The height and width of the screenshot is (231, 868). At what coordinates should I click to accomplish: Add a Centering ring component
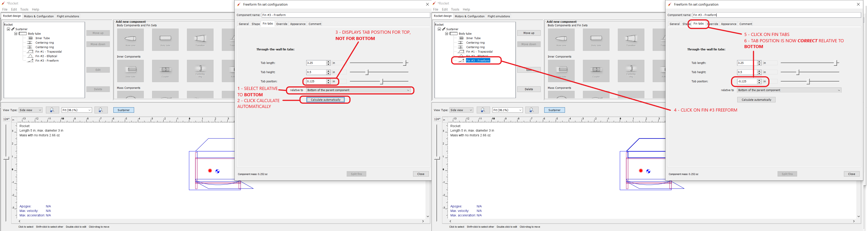coord(200,71)
